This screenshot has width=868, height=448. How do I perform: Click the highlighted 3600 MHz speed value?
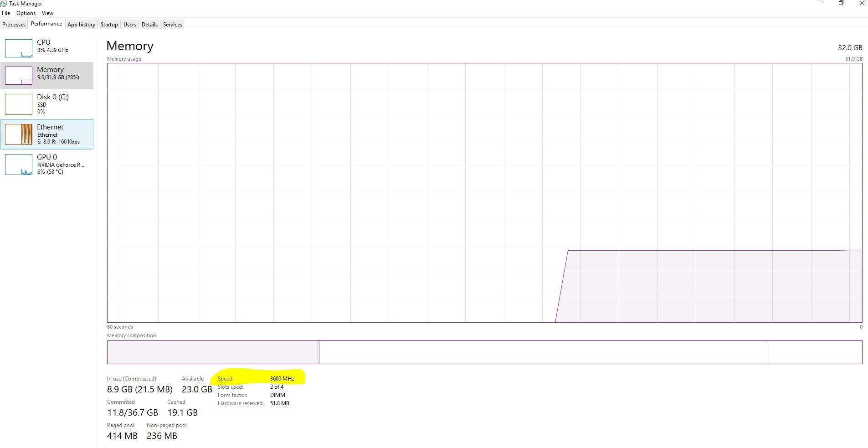pos(282,379)
